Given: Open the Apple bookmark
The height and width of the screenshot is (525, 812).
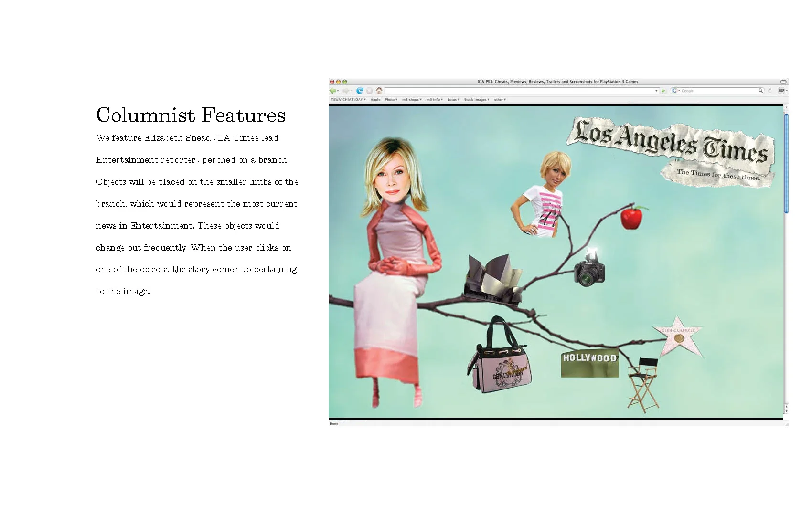Looking at the screenshot, I should [x=375, y=100].
